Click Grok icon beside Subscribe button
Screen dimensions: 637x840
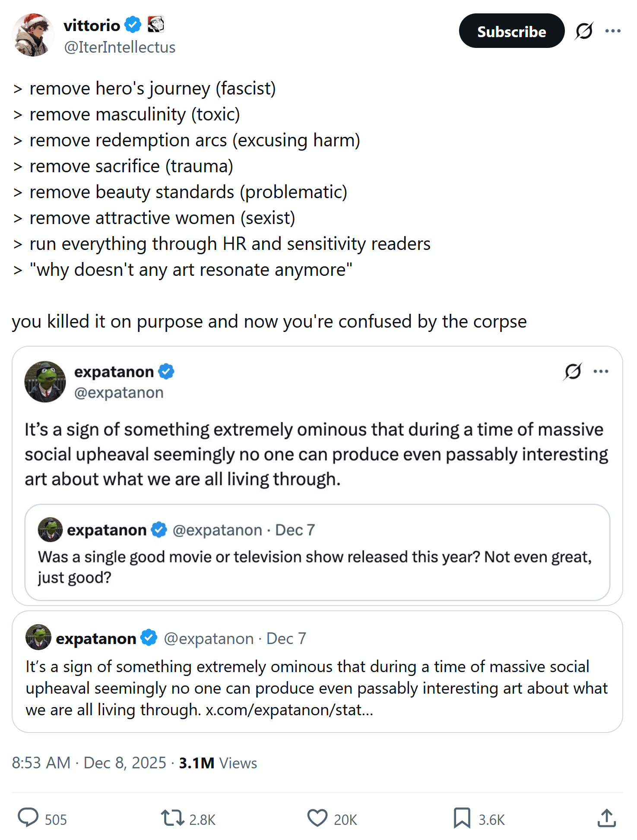tap(584, 31)
